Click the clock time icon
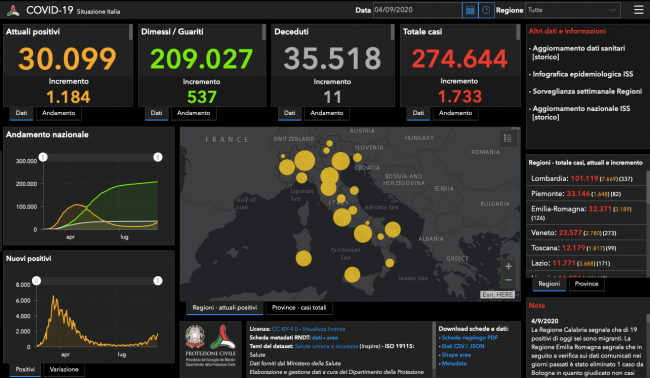 click(x=486, y=10)
